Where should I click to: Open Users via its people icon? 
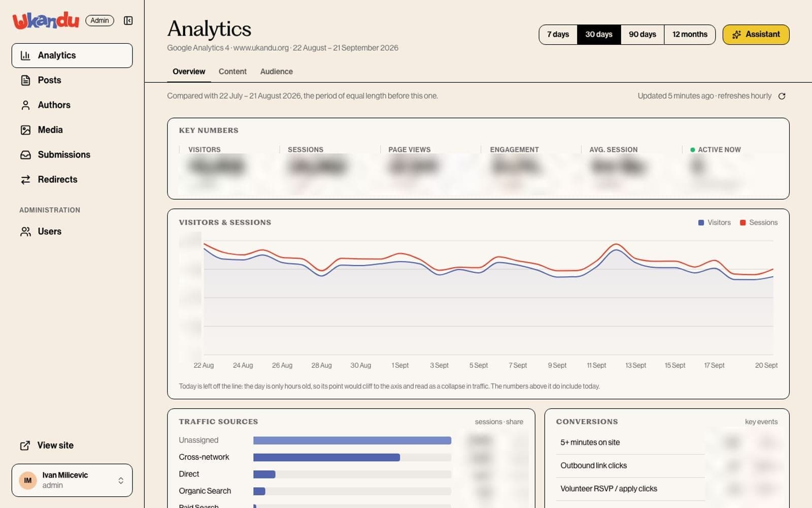25,232
